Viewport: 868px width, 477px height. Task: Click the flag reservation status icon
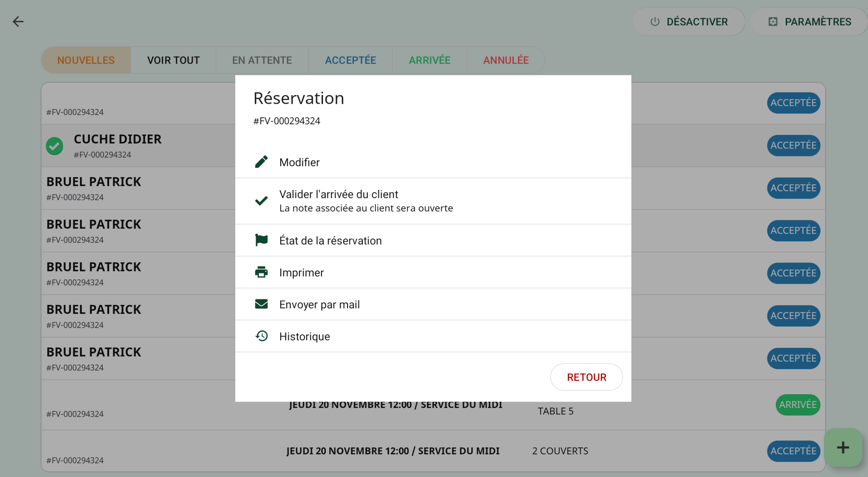pyautogui.click(x=261, y=240)
